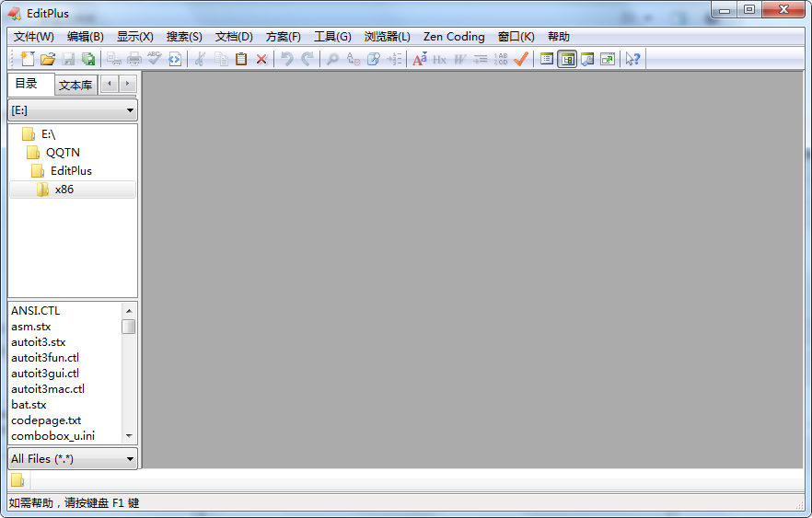Select file bat.stx in list
This screenshot has height=518, width=812.
click(29, 405)
